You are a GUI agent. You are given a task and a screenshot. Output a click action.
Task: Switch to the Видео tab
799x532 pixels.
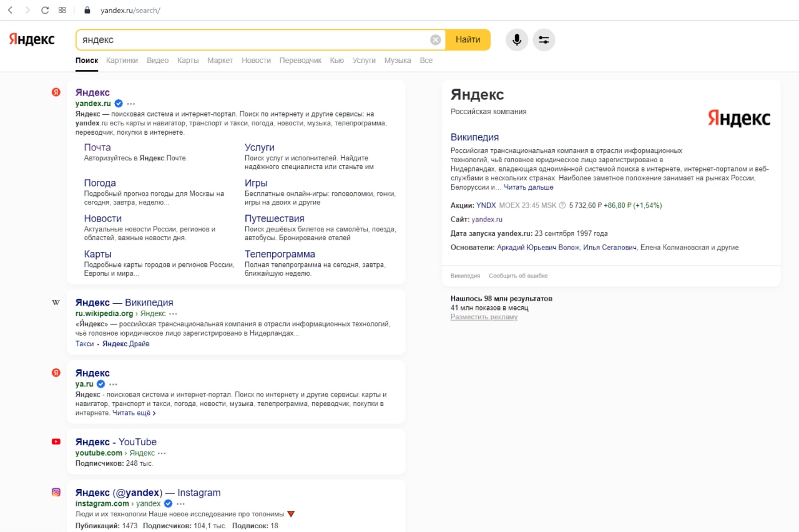[x=158, y=60]
